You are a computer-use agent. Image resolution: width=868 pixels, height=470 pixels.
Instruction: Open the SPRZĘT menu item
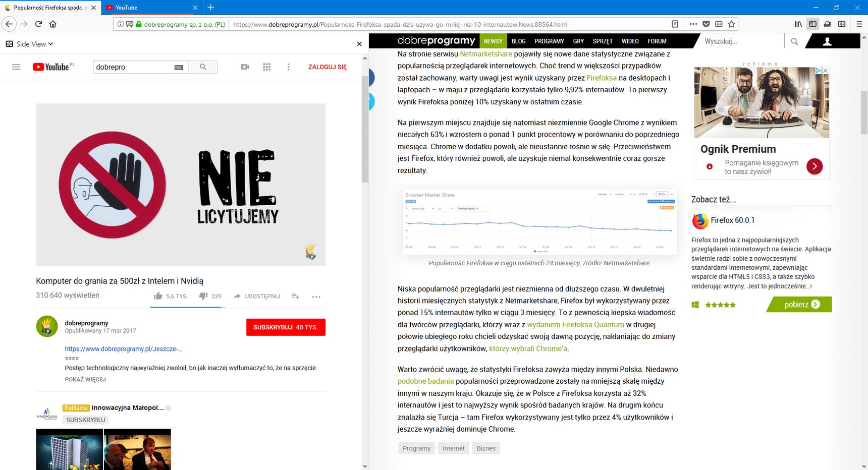pyautogui.click(x=603, y=41)
